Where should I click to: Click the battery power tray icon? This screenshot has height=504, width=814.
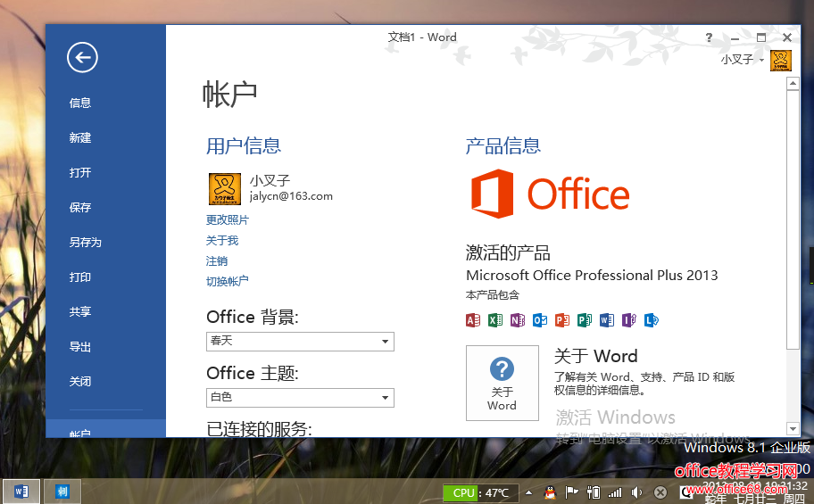tap(594, 492)
